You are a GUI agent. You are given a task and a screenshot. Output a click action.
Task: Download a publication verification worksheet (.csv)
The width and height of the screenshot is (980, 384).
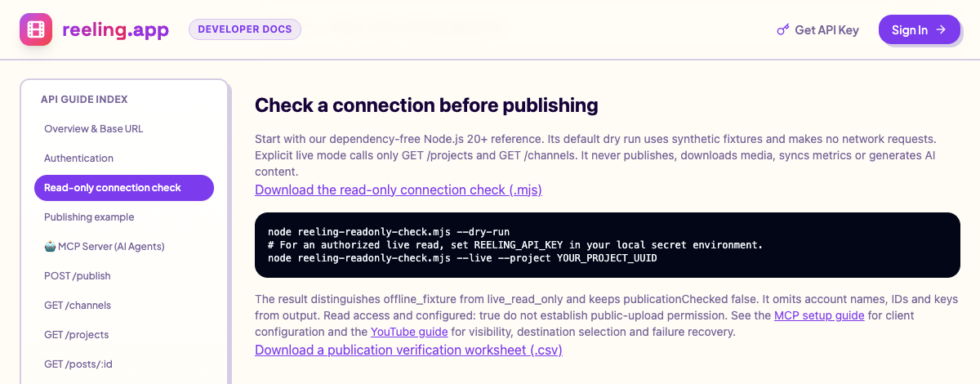click(x=408, y=350)
